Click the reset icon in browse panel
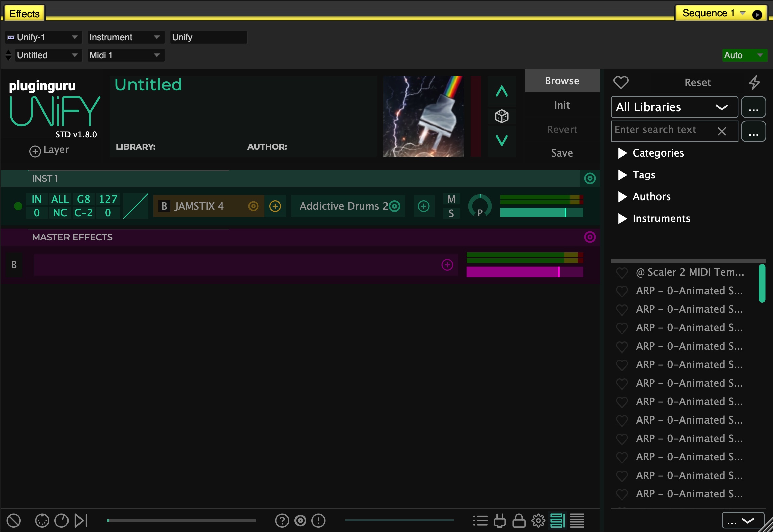The image size is (773, 532). tap(697, 82)
